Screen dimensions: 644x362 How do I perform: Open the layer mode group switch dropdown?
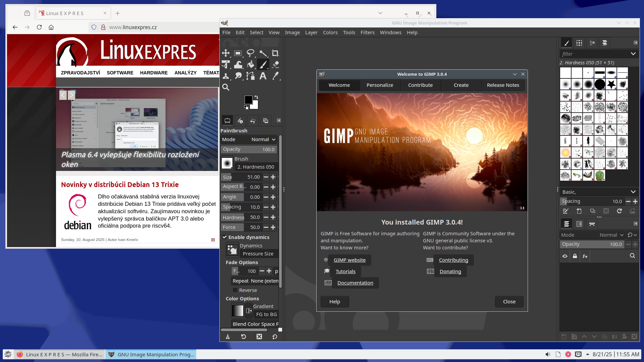tap(632, 235)
